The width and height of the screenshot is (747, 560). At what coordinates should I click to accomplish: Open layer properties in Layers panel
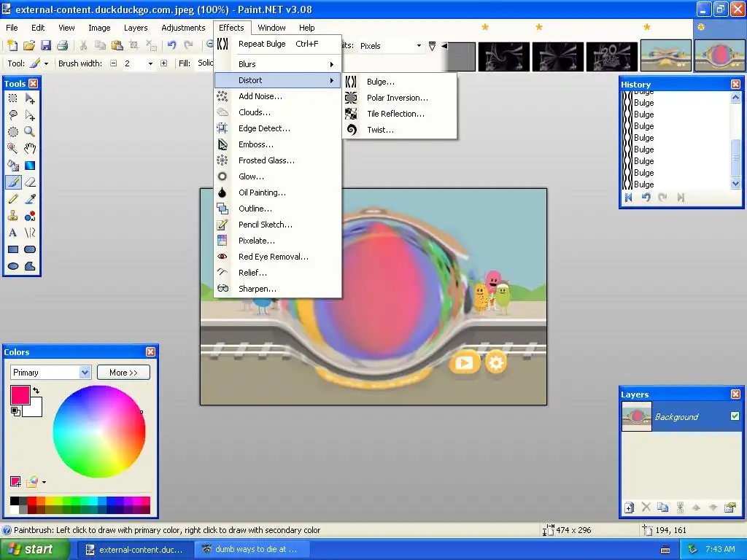(729, 507)
